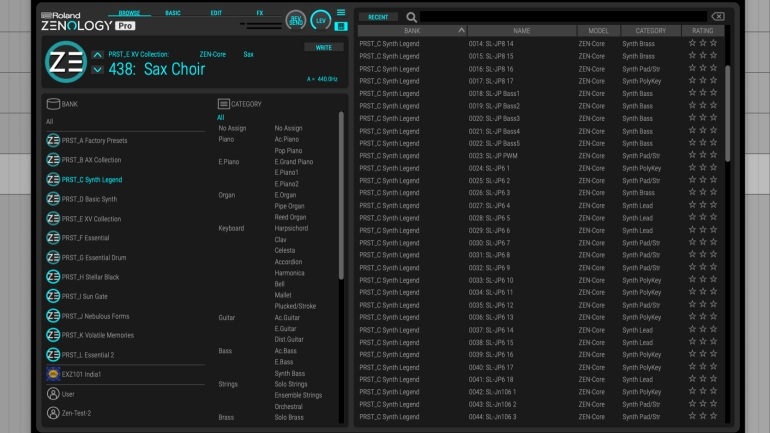Sort list by RATING column header
Viewport: 770px width, 433px height.
tap(703, 30)
